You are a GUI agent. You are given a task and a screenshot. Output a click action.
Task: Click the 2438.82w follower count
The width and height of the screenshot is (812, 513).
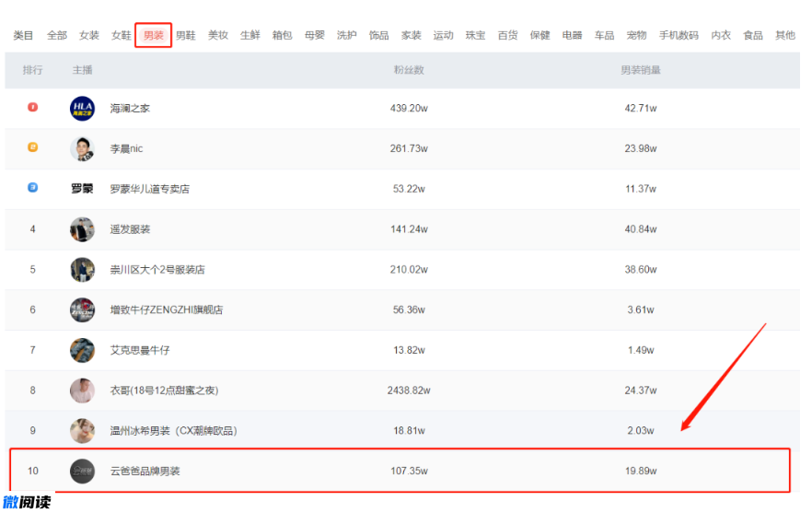click(409, 391)
